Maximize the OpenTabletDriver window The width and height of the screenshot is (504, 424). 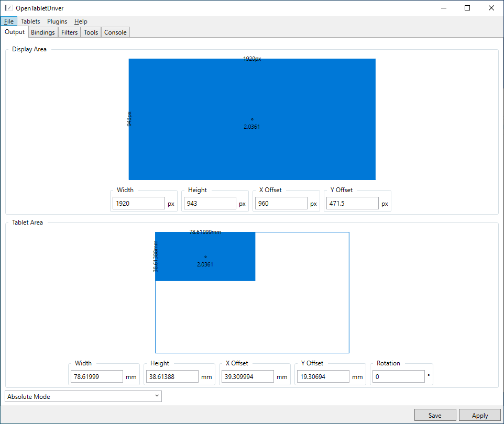[x=467, y=8]
